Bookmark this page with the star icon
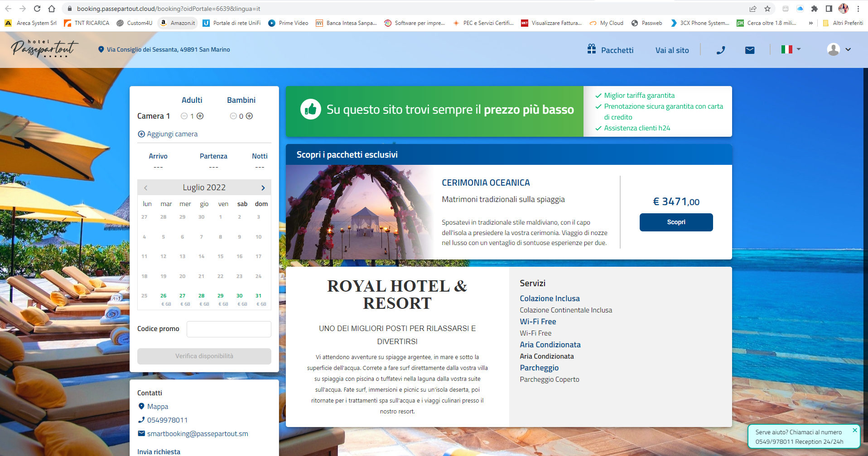 coord(767,9)
